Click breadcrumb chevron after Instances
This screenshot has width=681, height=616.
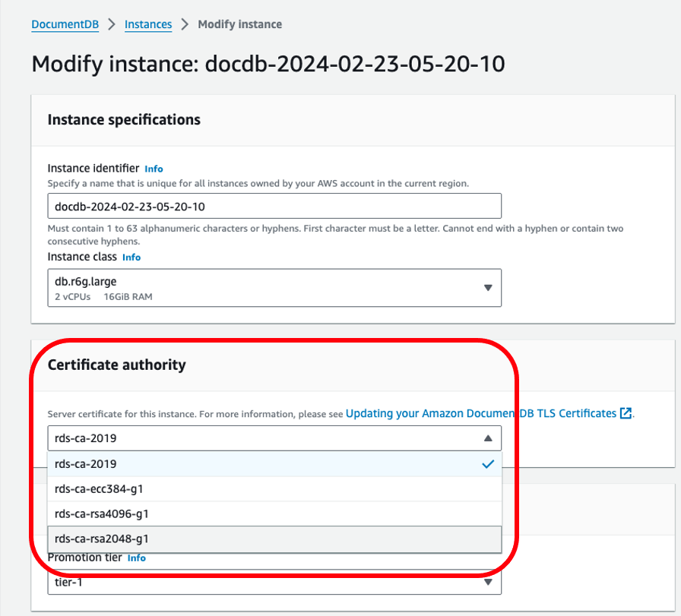pyautogui.click(x=185, y=24)
